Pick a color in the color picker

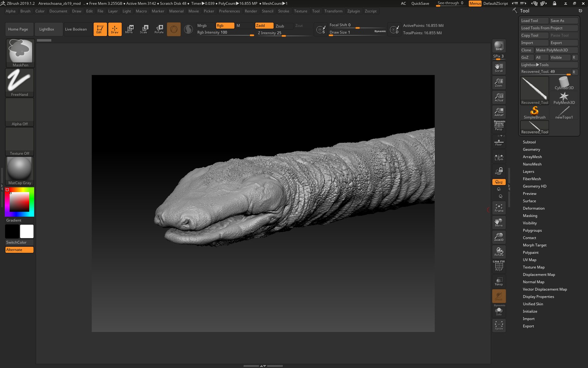click(19, 202)
